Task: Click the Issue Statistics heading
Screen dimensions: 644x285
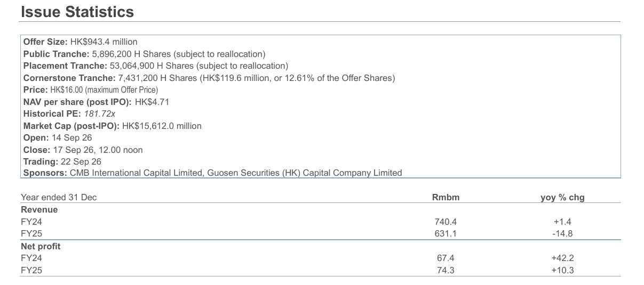Action: (77, 12)
